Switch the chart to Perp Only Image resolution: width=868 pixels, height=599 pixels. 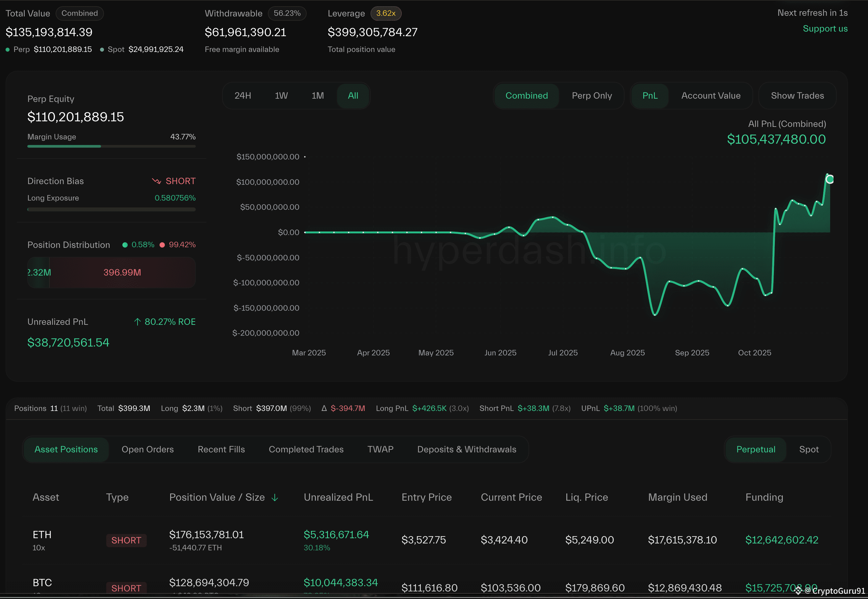pos(592,96)
